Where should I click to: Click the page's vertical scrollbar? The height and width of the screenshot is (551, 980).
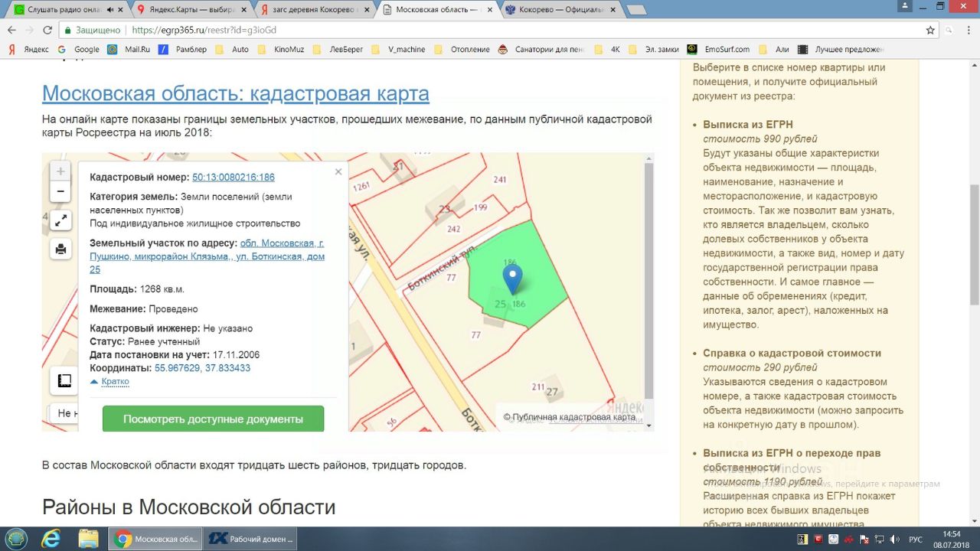975,245
